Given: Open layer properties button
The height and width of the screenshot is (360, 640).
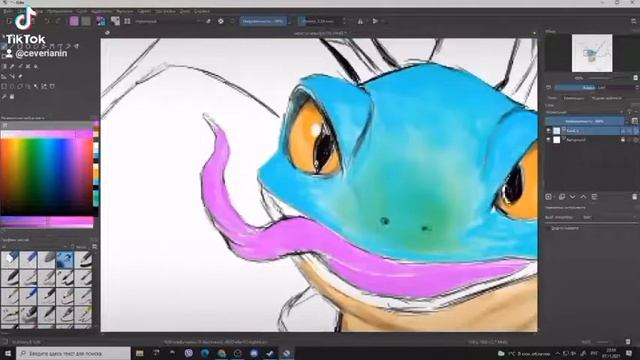Looking at the screenshot, I should (x=594, y=197).
